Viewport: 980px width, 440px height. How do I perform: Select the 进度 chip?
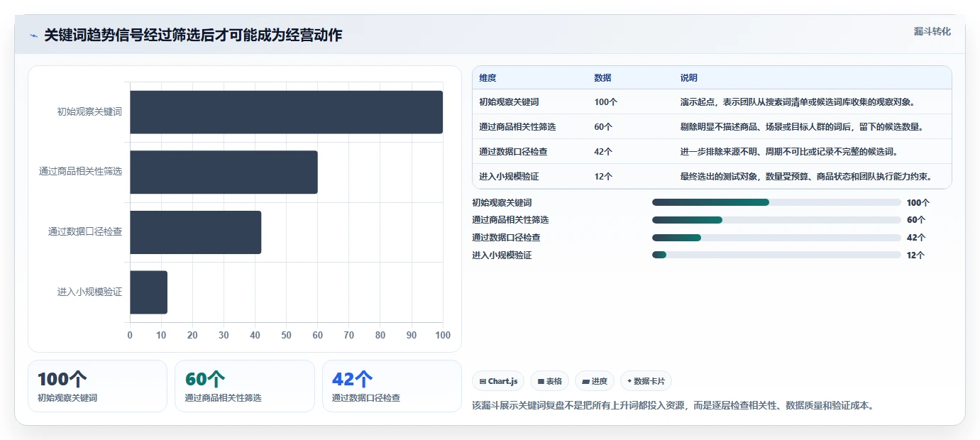pos(595,381)
